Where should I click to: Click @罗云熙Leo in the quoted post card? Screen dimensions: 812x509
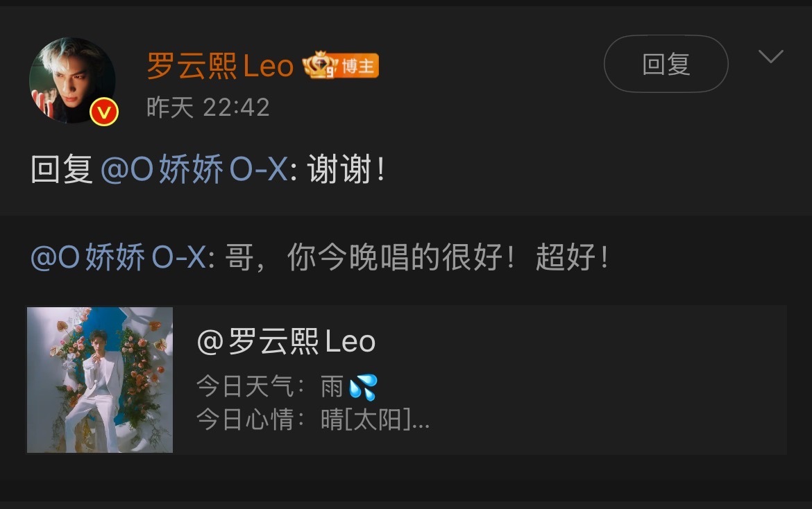286,342
